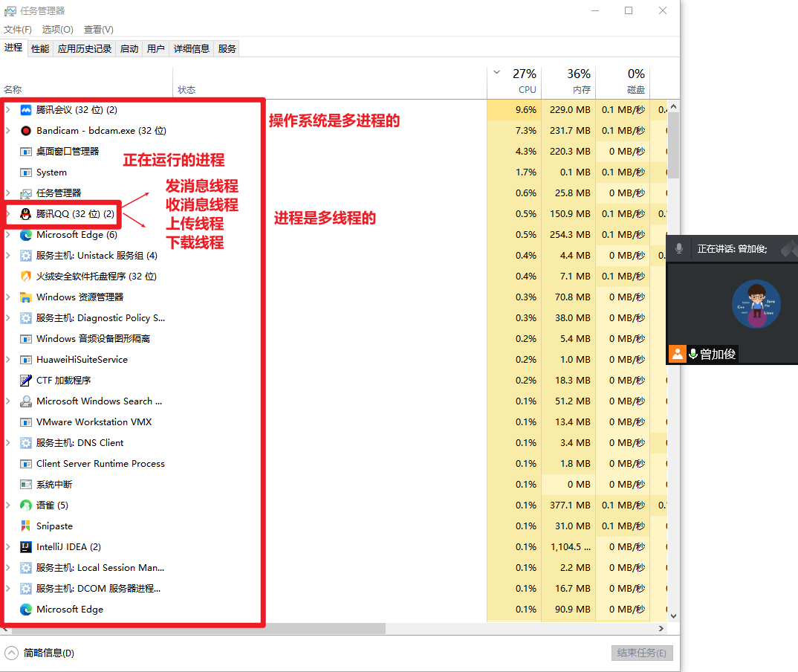Click the 9.6% CPU value for 腾讯会议
Screen dimensions: 798x672
[526, 110]
